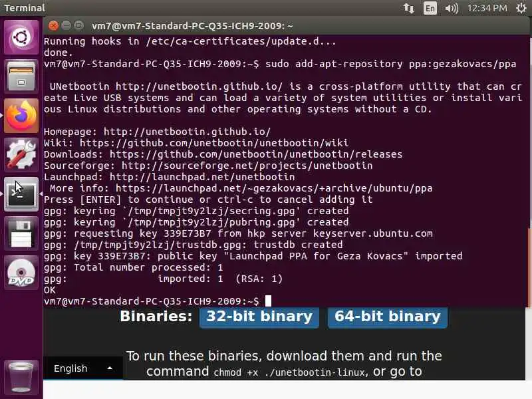Click the "sudo add-apt-repository ppa:gezakovacs/ppa" command text
532x399 pixels.
coord(390,64)
